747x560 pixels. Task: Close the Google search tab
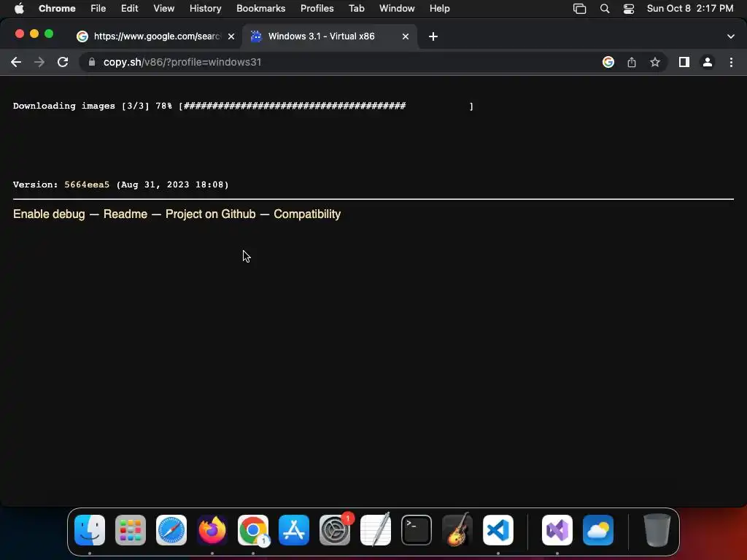pyautogui.click(x=231, y=36)
